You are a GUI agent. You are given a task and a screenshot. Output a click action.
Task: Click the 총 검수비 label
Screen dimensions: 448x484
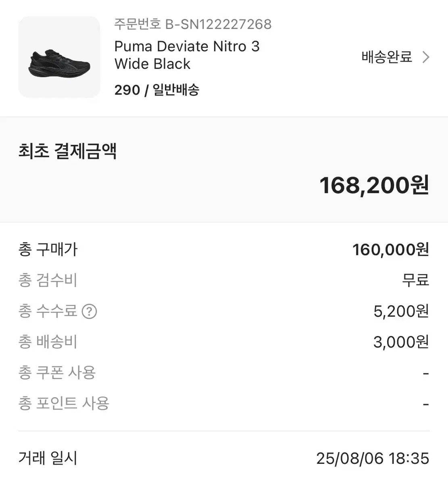48,280
